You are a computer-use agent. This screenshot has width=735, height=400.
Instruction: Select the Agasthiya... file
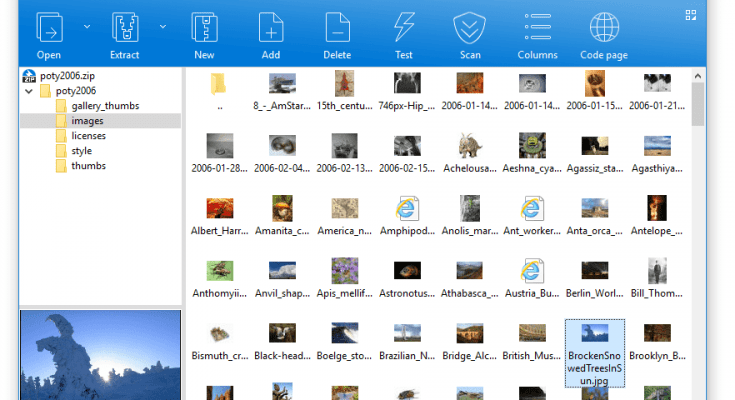click(657, 153)
